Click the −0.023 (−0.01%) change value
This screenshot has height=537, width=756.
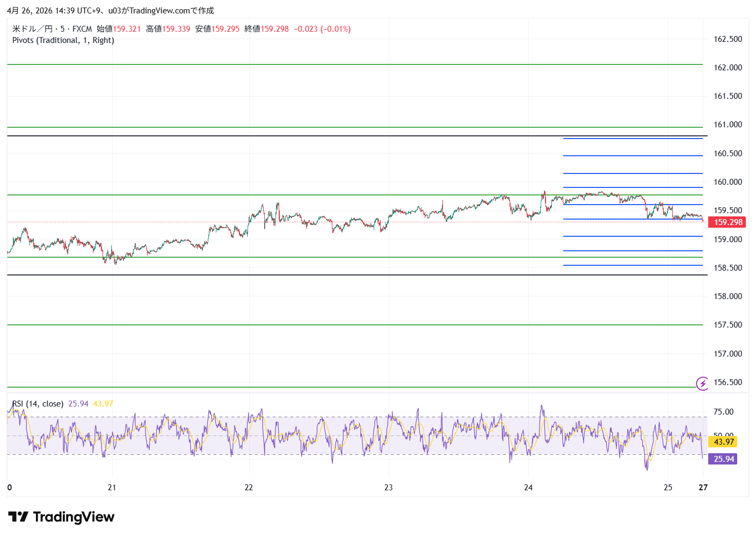(322, 29)
